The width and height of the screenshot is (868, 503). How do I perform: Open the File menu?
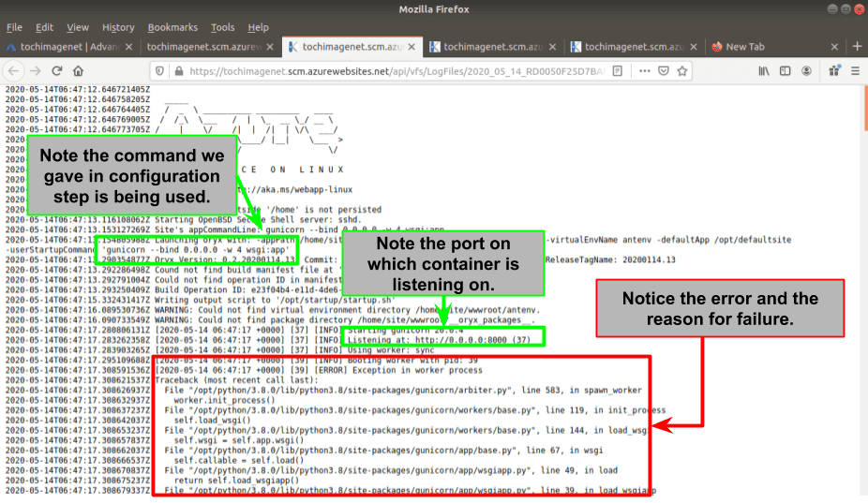coord(14,27)
